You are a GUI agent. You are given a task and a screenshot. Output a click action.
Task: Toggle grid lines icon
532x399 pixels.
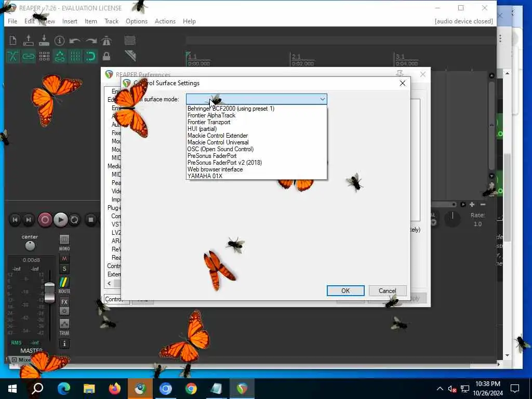(x=75, y=56)
